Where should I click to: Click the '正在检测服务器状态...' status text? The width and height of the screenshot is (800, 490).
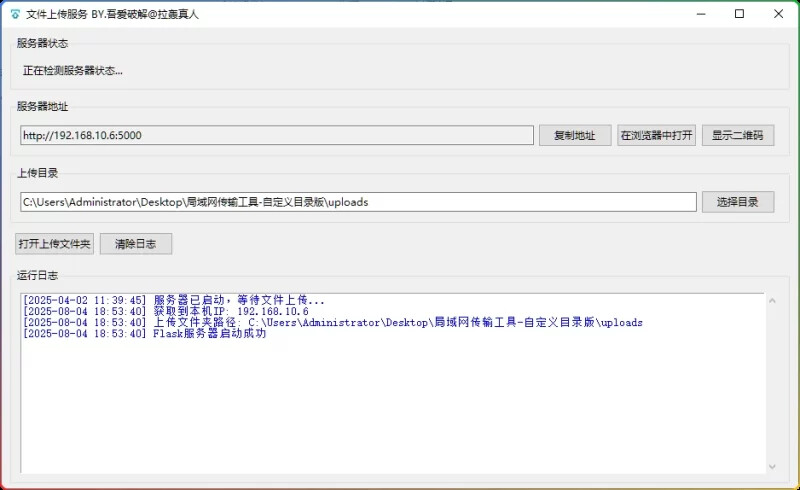[73, 71]
